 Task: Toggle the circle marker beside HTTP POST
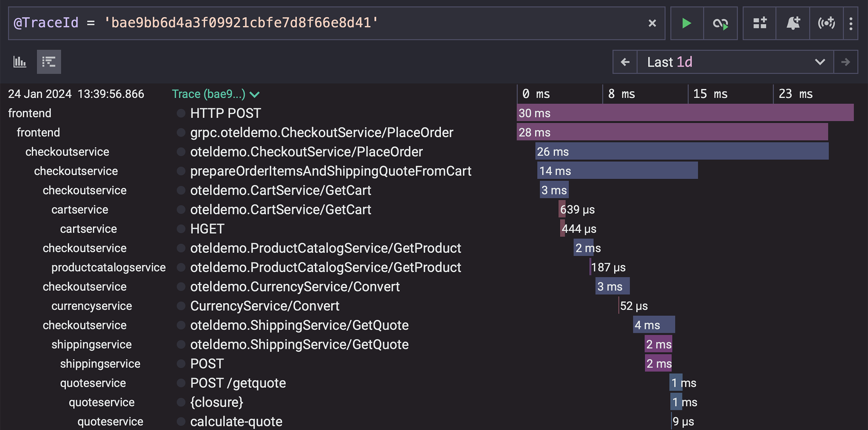point(181,113)
